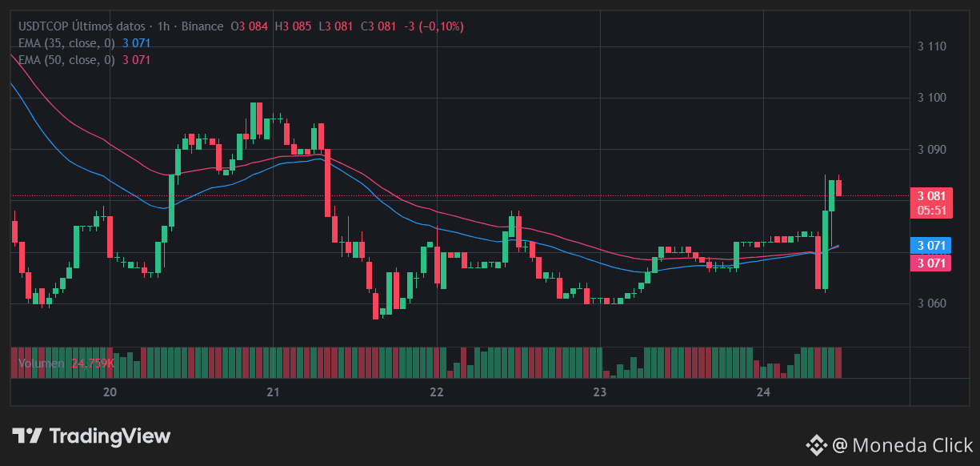Click the 3 110 price axis label
The height and width of the screenshot is (466, 980).
tap(931, 46)
